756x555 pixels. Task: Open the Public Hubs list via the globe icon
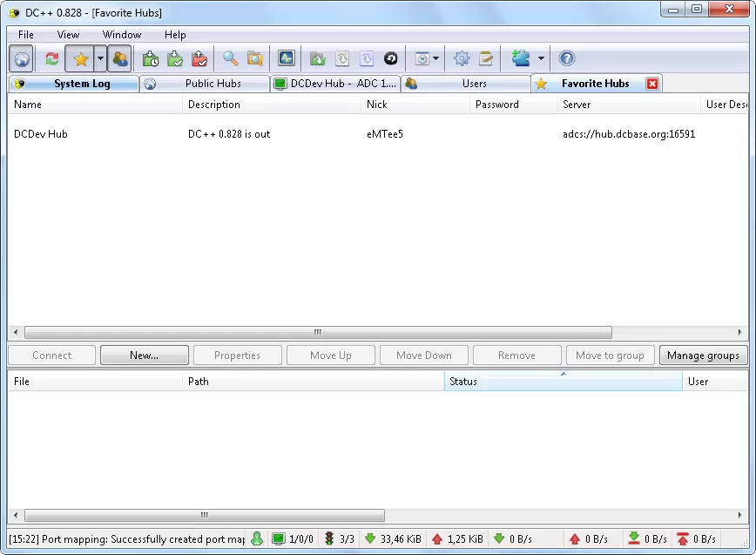click(x=20, y=58)
